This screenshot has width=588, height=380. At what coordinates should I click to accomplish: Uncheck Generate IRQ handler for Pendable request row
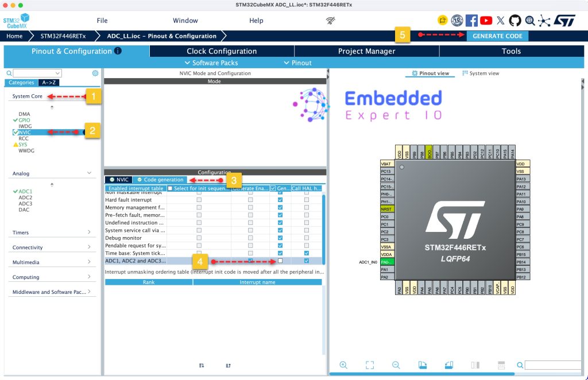click(x=280, y=246)
